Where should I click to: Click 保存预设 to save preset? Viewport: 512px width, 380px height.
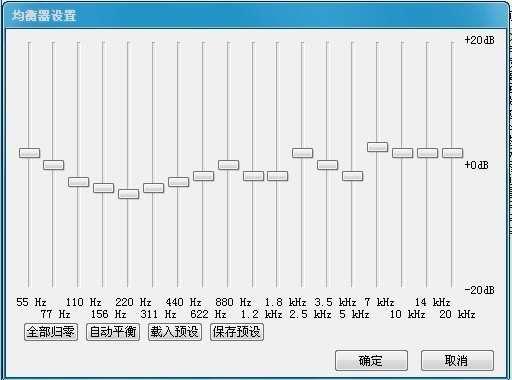237,332
